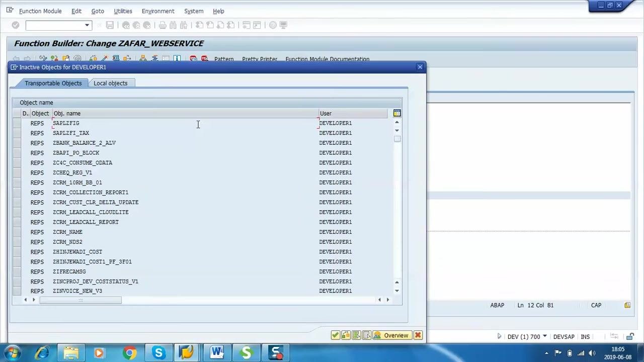This screenshot has width=644, height=362.
Task: Open the Goto menu
Action: pyautogui.click(x=98, y=11)
